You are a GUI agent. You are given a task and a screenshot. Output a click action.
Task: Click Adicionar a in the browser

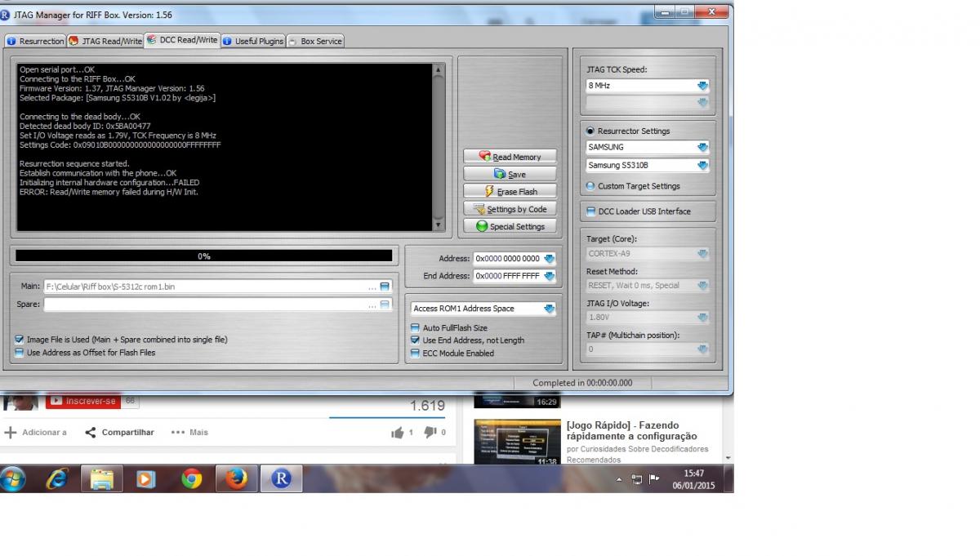(36, 432)
